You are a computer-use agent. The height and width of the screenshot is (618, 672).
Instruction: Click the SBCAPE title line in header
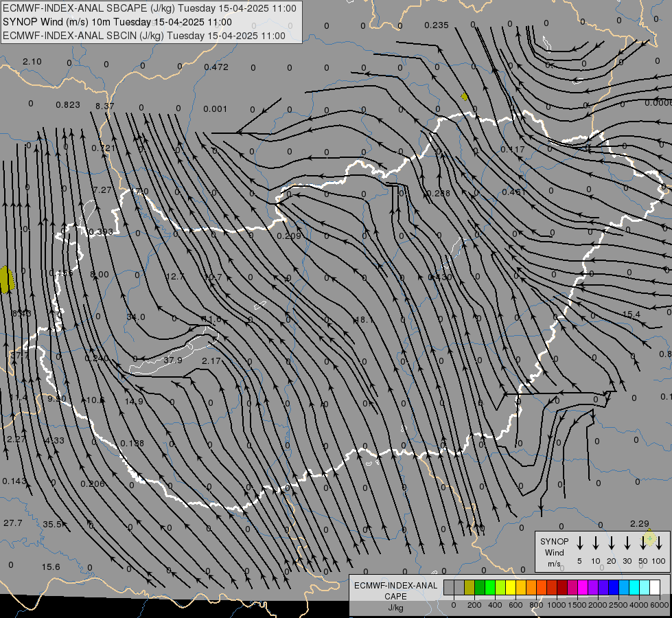tap(150, 8)
